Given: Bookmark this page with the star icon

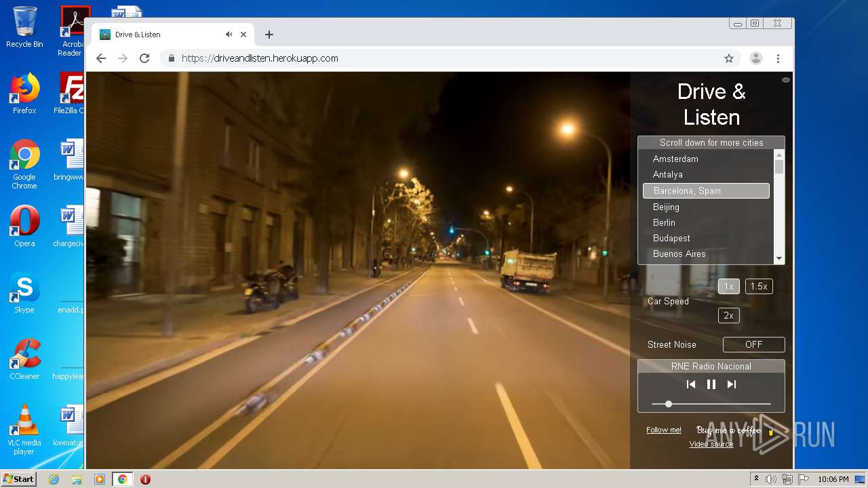Looking at the screenshot, I should pos(729,58).
